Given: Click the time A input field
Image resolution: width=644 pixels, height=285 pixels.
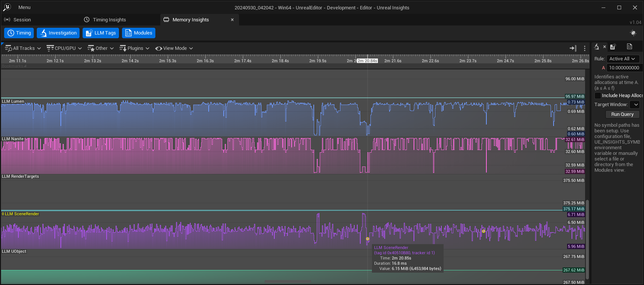Looking at the screenshot, I should pos(624,68).
